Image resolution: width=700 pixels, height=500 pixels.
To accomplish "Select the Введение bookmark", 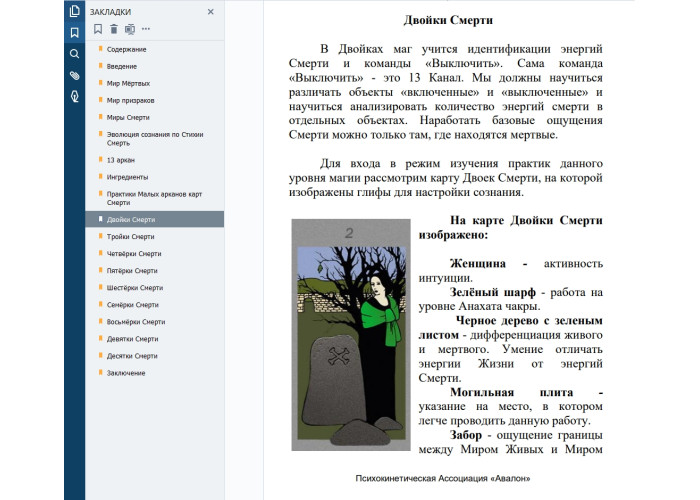I will click(124, 66).
